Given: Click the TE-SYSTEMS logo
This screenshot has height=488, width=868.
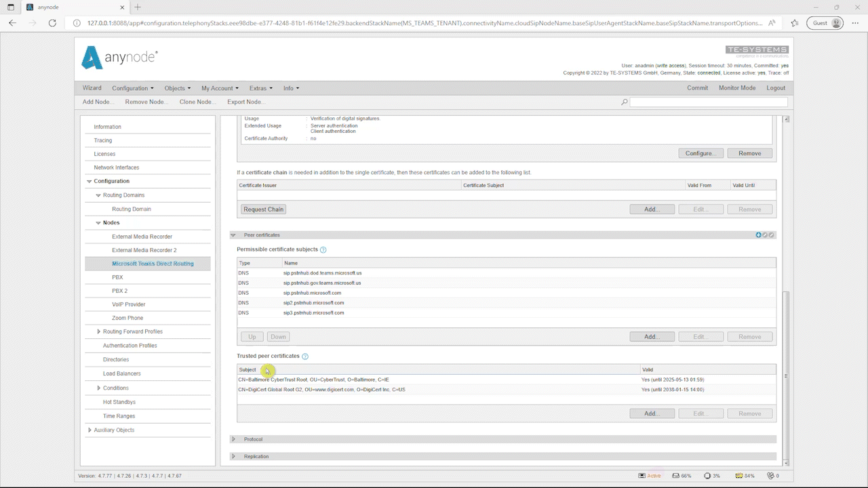Looking at the screenshot, I should 757,52.
